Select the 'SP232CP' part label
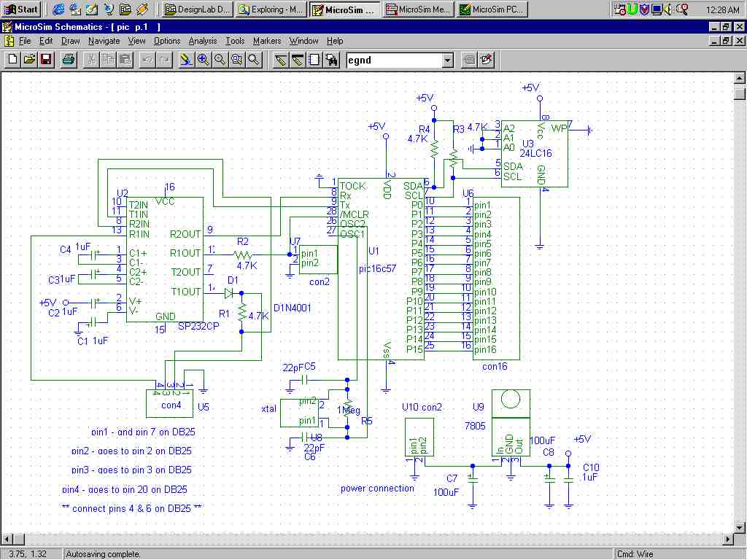The image size is (747, 560). pyautogui.click(x=198, y=326)
